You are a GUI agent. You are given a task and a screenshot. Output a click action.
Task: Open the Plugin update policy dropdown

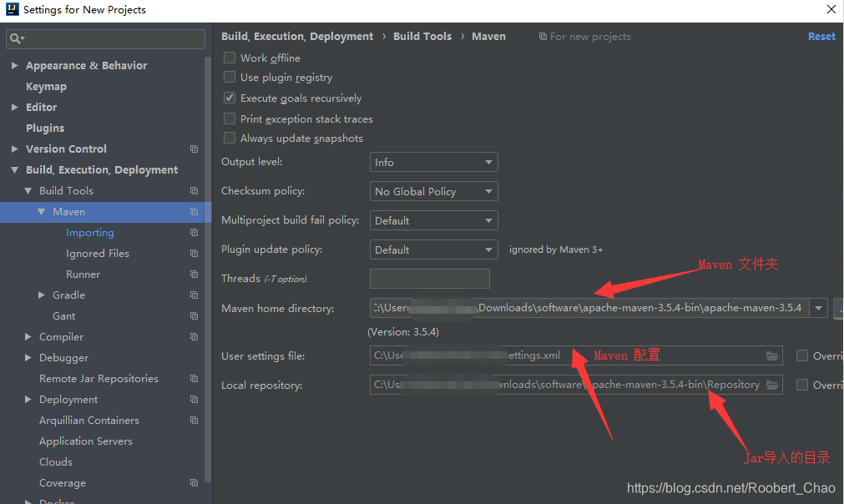[x=434, y=249]
